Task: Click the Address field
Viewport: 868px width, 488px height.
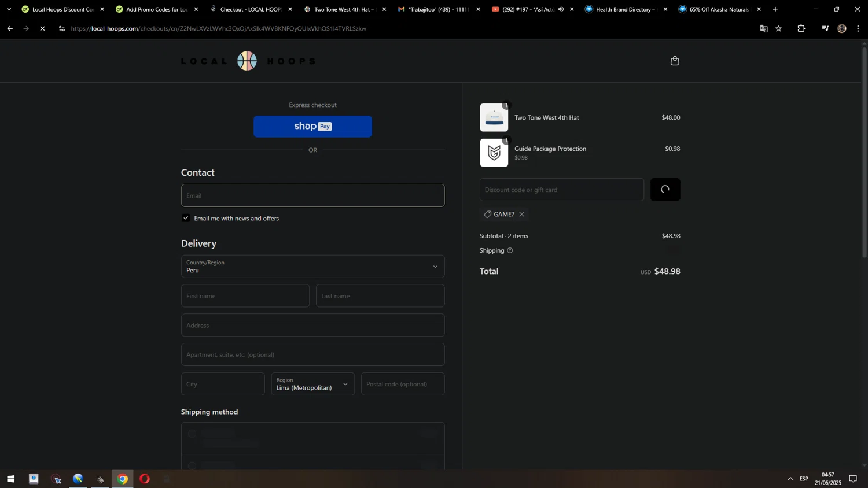Action: 313,326
